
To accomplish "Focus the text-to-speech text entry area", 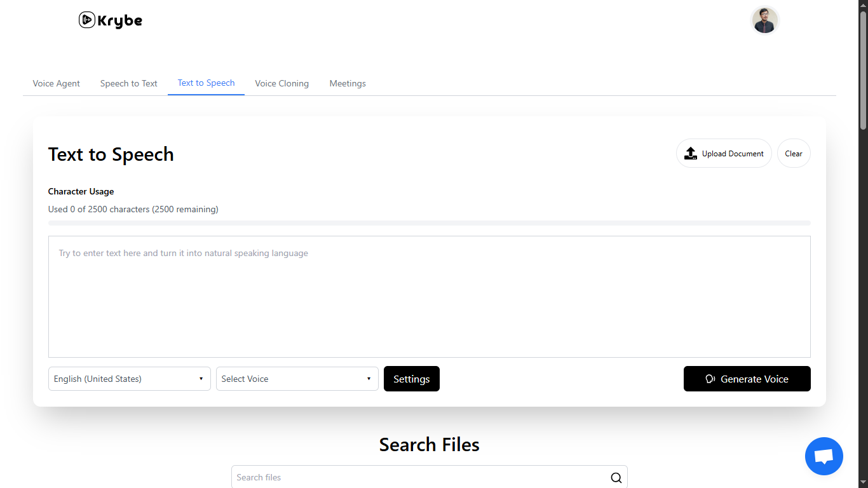I will 429,297.
